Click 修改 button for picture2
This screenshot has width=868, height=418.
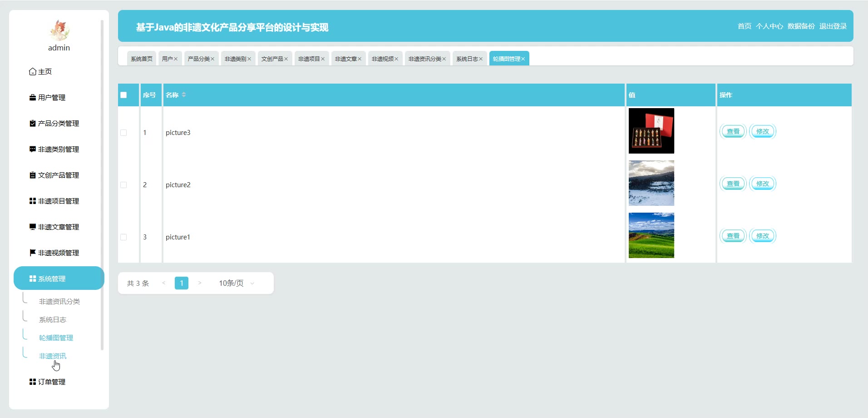coord(763,184)
